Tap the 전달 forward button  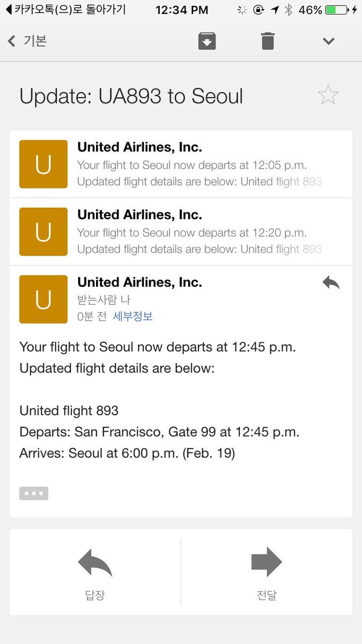(267, 571)
